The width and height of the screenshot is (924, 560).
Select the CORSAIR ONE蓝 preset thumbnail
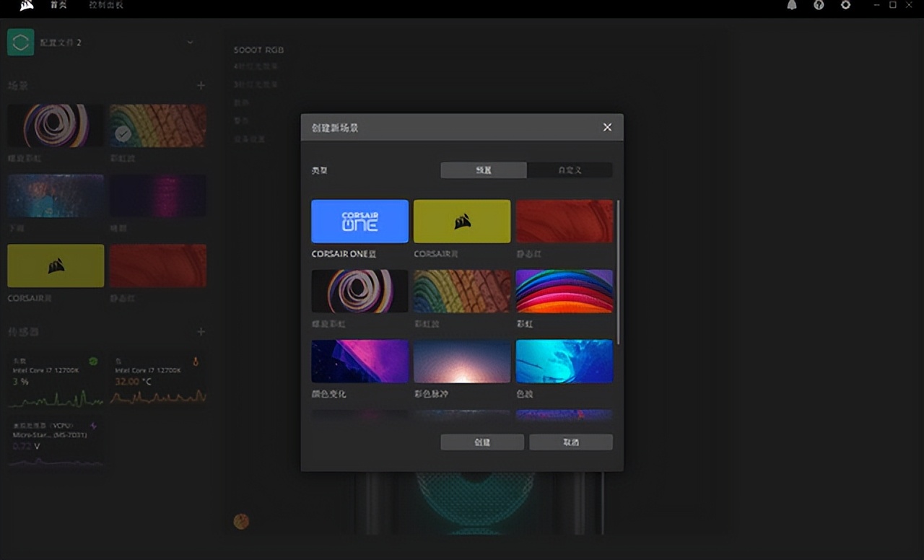click(x=359, y=221)
